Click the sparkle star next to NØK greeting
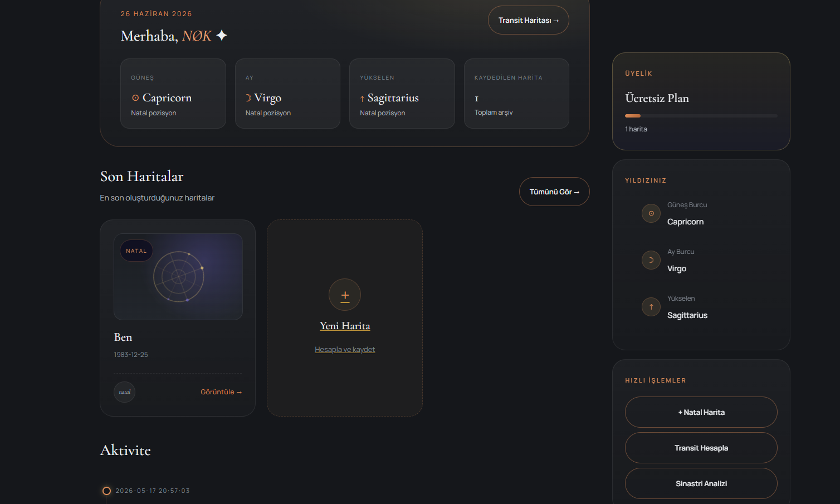The height and width of the screenshot is (504, 840). tap(222, 36)
